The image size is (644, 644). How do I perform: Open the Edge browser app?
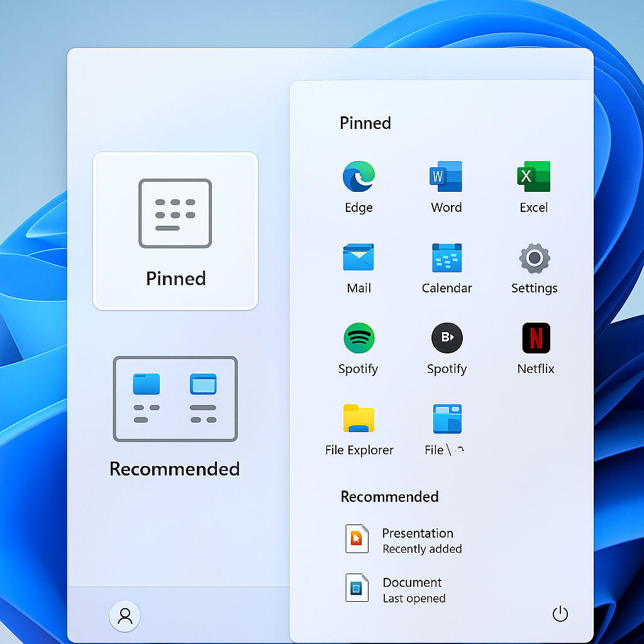tap(358, 177)
